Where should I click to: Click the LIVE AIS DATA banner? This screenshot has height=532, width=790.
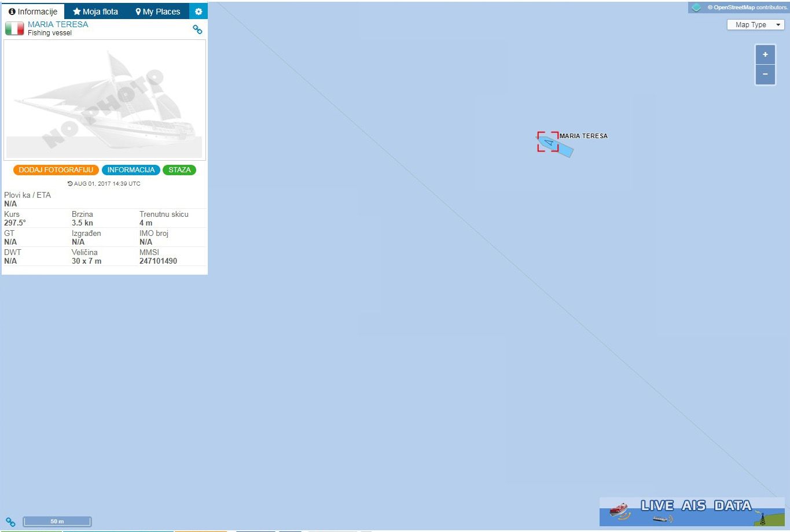click(692, 512)
